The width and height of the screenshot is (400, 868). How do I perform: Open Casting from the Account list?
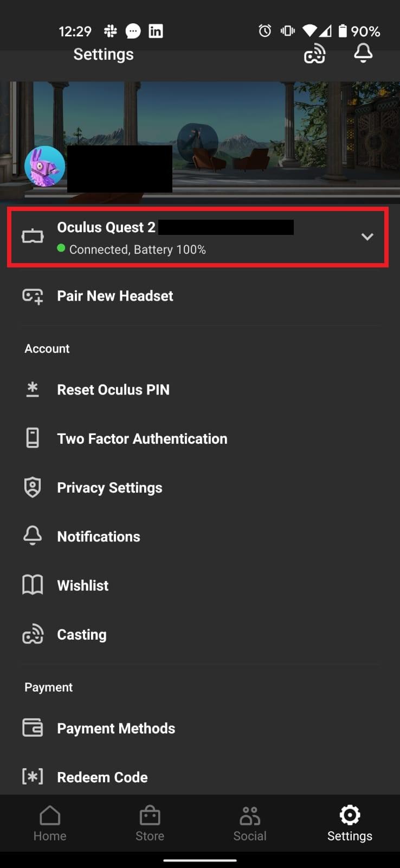click(x=82, y=635)
